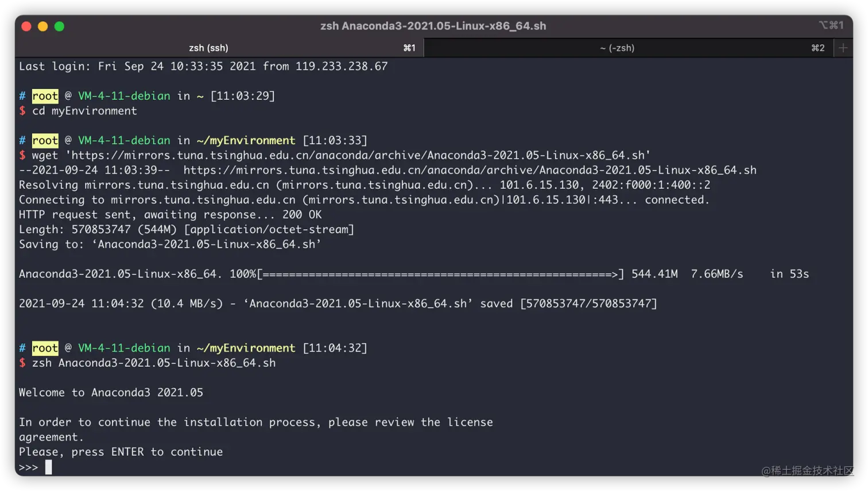Click the '7.66MB/s' download speed text
868x491 pixels.
[x=717, y=274]
